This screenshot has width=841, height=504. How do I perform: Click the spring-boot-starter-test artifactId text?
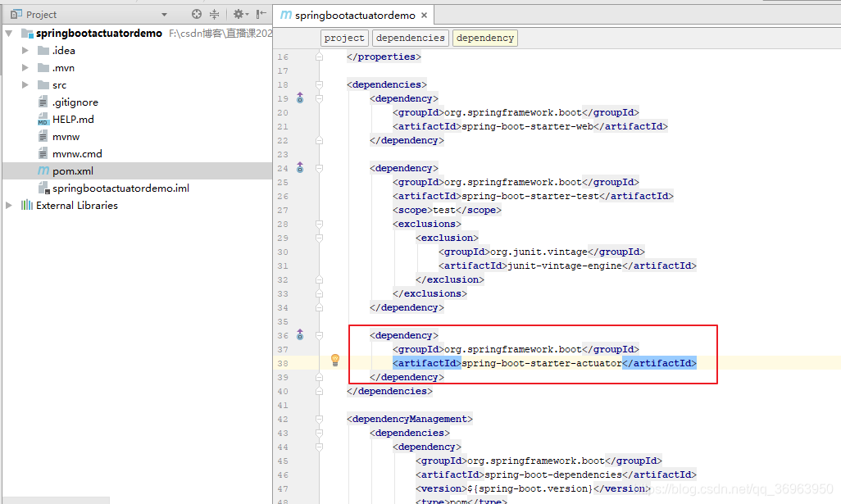point(530,196)
